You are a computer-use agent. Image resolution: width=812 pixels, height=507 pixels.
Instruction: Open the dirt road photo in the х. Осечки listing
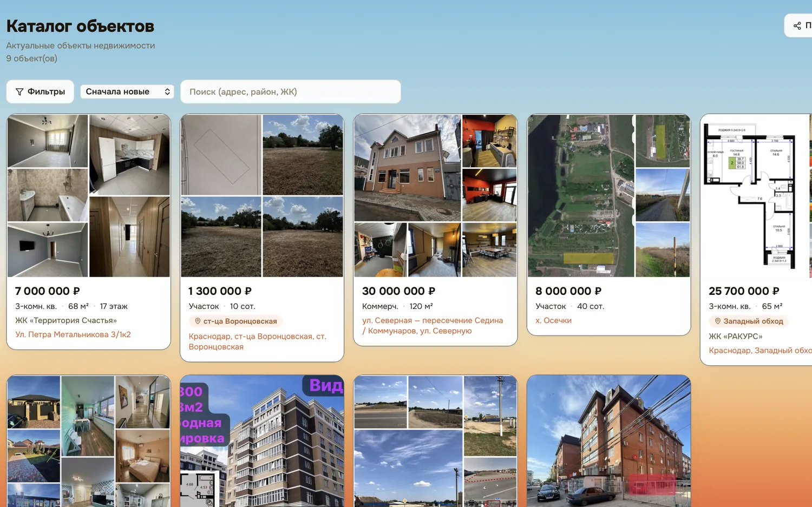[663, 195]
